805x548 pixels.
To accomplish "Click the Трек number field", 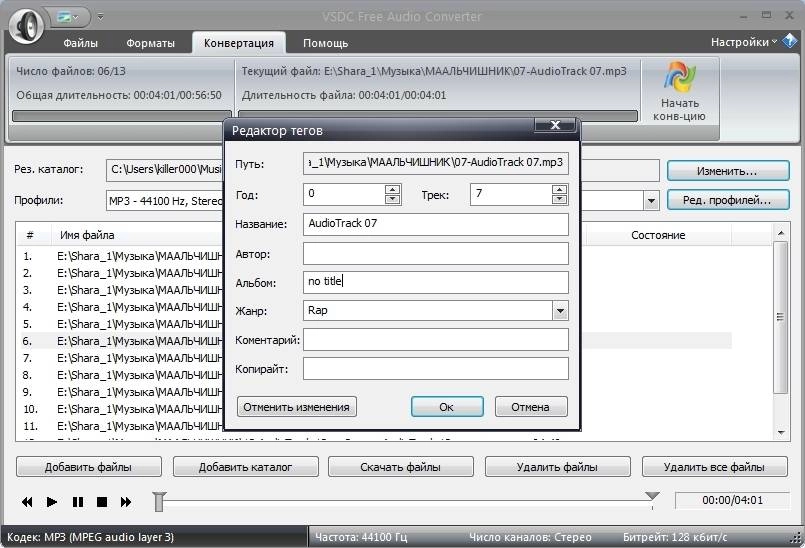I will (511, 194).
